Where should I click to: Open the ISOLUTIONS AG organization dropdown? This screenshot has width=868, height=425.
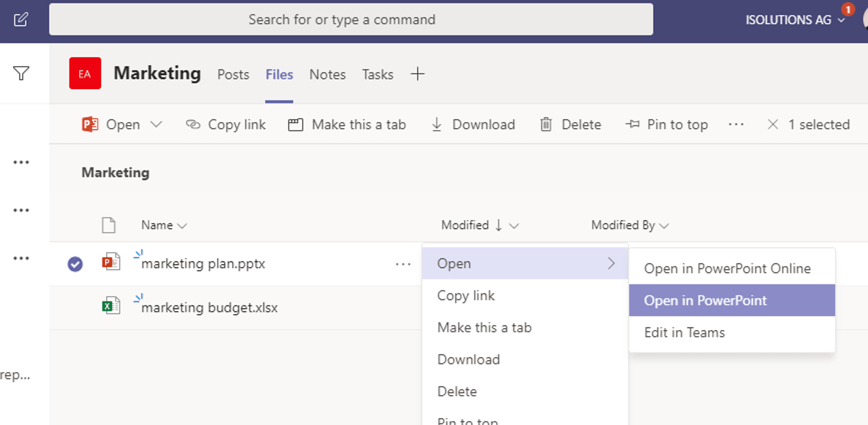click(x=795, y=20)
